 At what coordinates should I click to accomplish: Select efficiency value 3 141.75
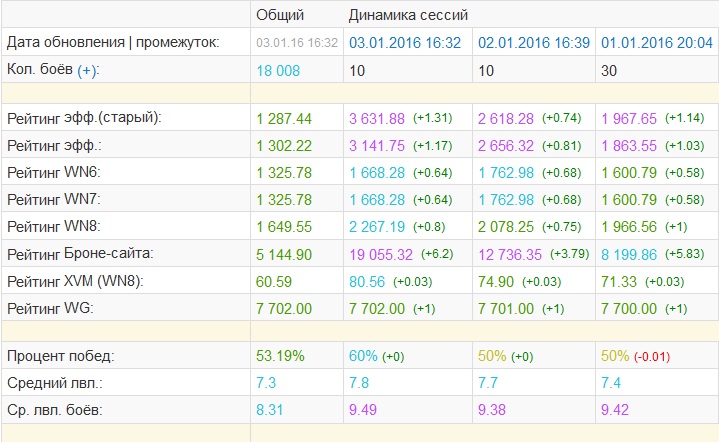(x=377, y=146)
